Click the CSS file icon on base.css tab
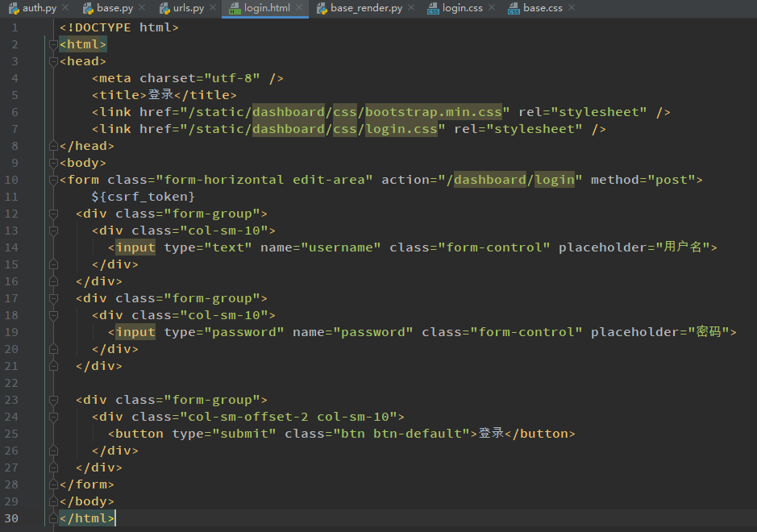Image resolution: width=757 pixels, height=532 pixels. point(514,8)
